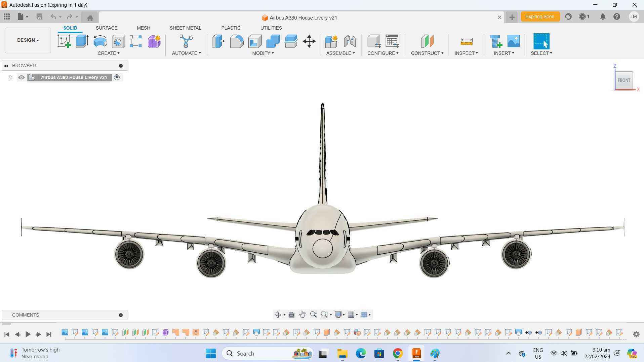Switch to the UTILITIES tab
The image size is (644, 362).
[x=271, y=28]
